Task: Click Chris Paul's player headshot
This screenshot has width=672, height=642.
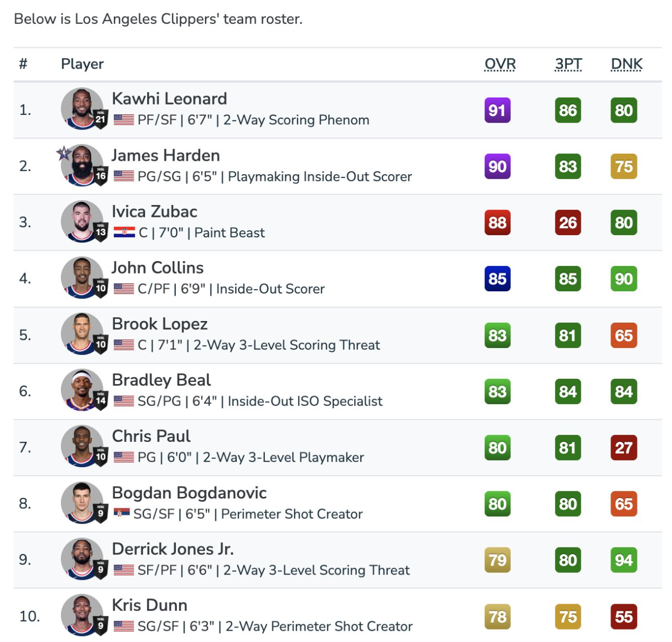Action: (82, 446)
